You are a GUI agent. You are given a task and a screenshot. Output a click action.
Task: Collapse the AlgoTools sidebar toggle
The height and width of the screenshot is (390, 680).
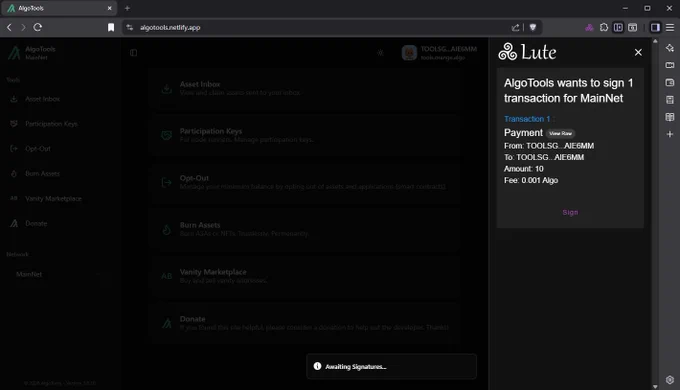(x=133, y=52)
